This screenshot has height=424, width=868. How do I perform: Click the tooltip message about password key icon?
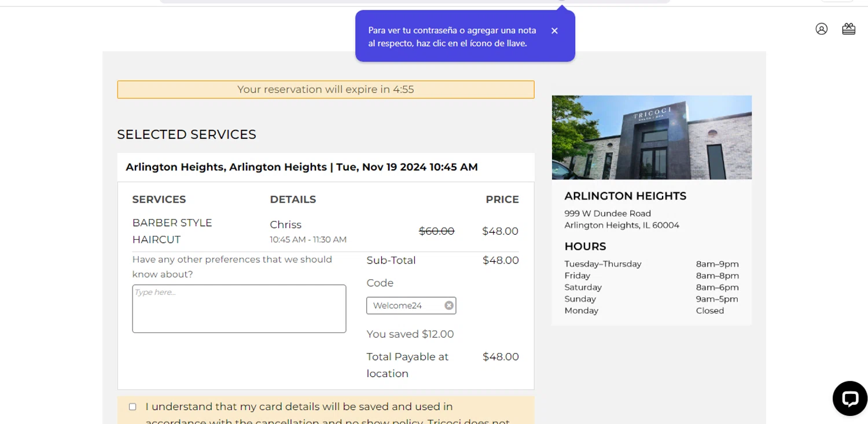click(x=452, y=36)
